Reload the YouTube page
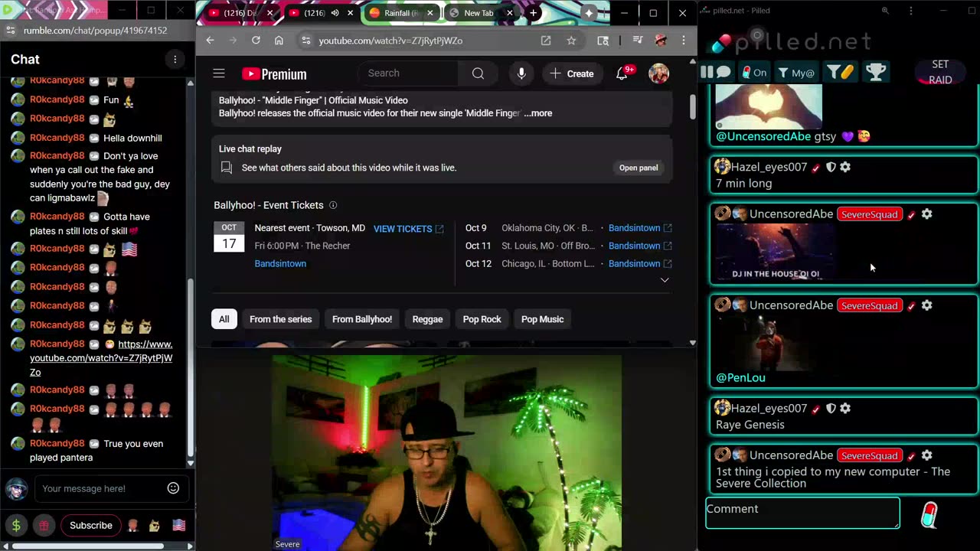980x551 pixels. 256,41
